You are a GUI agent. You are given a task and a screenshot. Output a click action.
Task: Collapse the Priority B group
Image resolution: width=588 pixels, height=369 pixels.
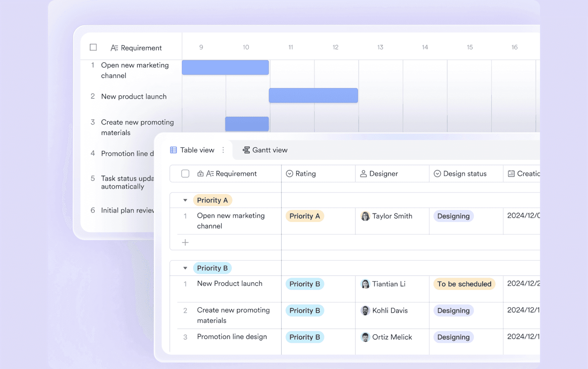tap(186, 268)
